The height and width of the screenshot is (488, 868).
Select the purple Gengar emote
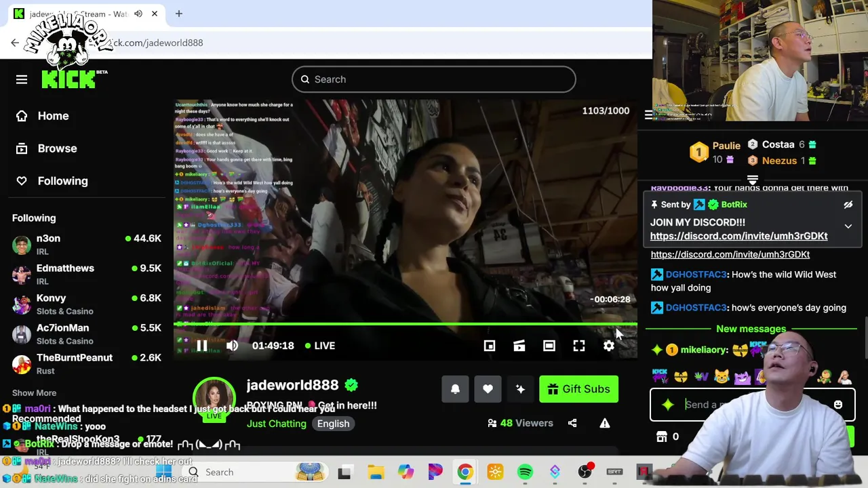[742, 376]
